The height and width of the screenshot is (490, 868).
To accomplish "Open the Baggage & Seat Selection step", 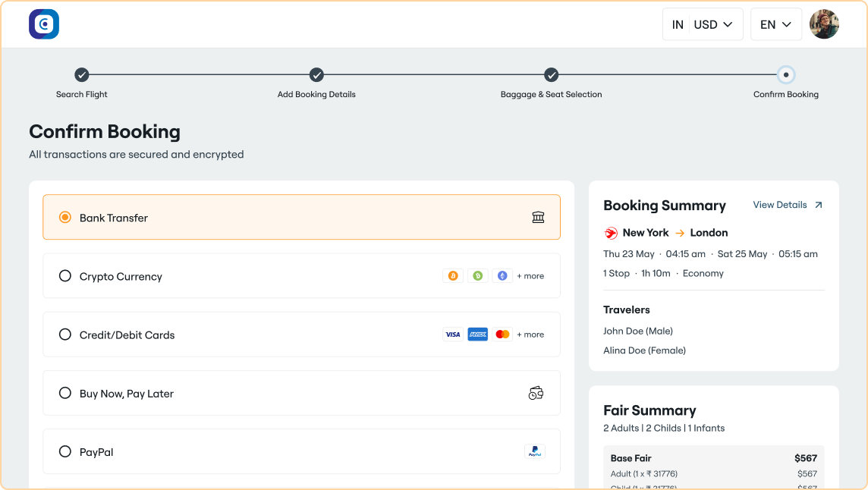I will 551,76.
